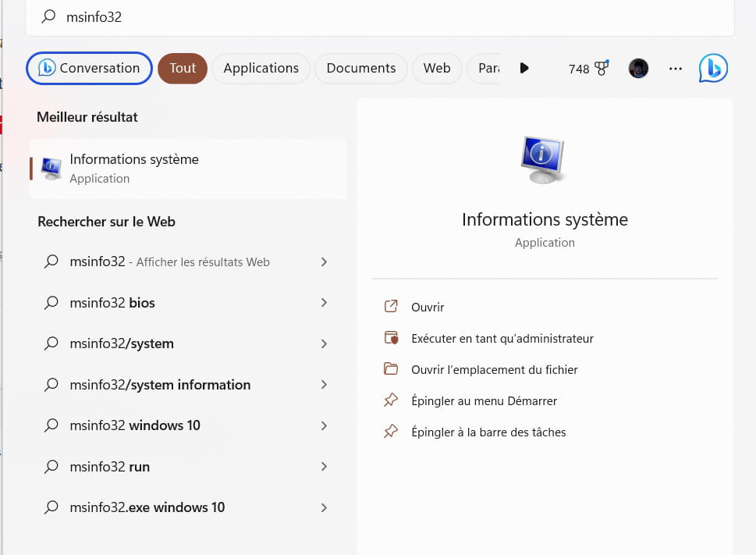Click Ouvrir l'emplacement du fichier
The image size is (756, 555).
pyautogui.click(x=494, y=370)
